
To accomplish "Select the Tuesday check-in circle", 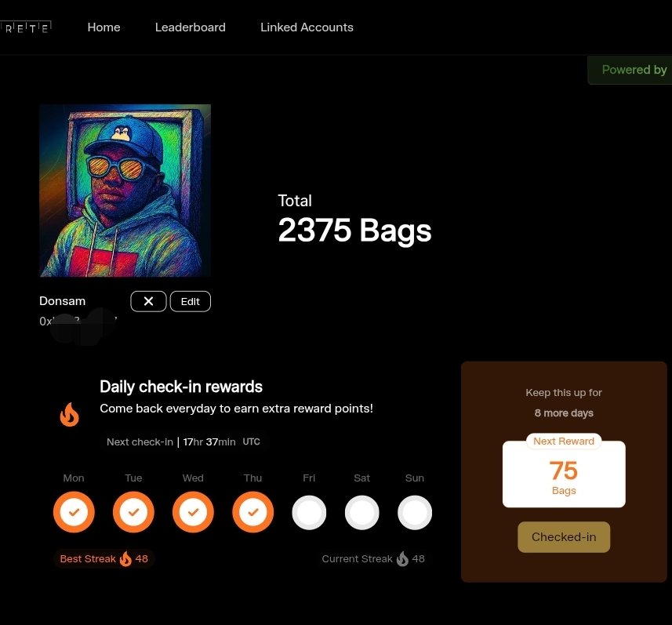I will (x=133, y=512).
